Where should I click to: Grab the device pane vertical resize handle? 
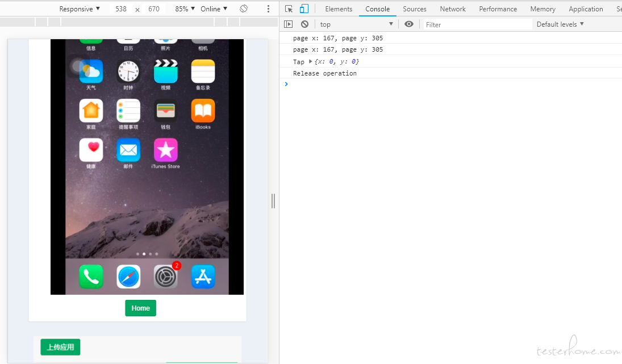[273, 201]
